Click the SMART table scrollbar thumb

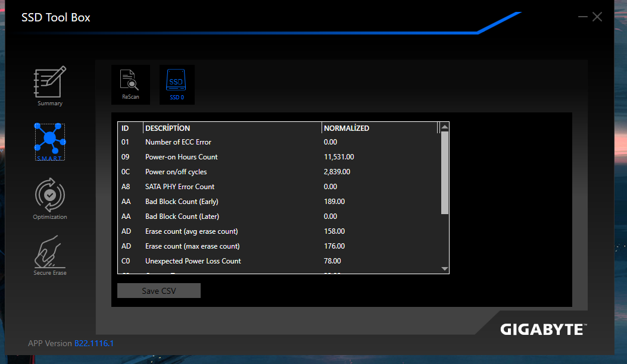pyautogui.click(x=444, y=172)
